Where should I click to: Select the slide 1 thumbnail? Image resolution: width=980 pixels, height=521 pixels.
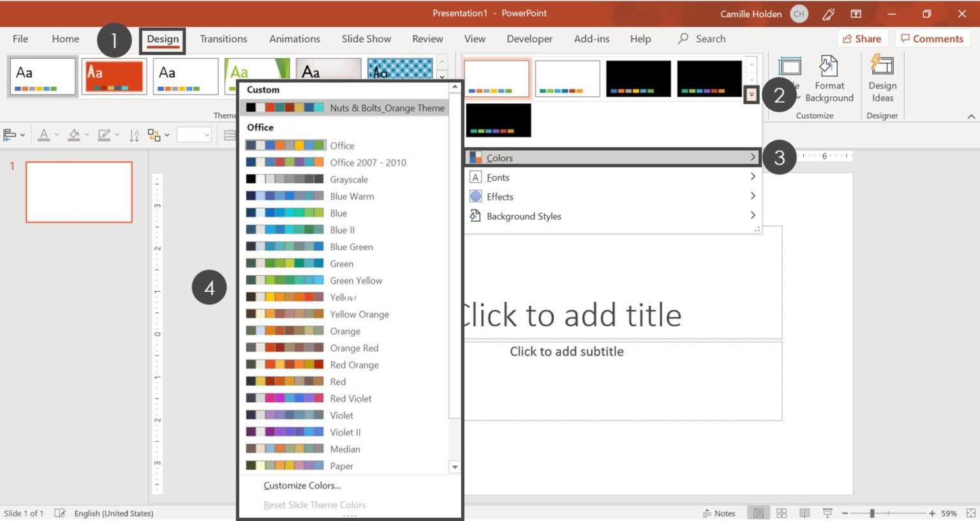78,192
